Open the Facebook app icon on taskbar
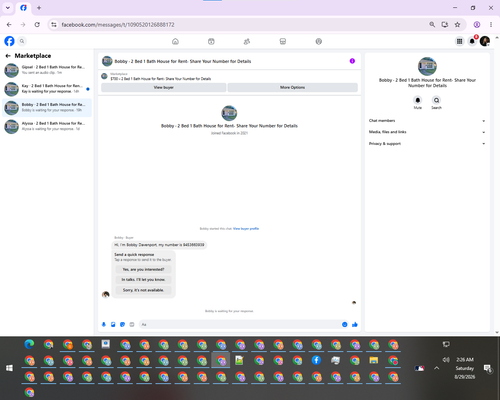Screen dimensions: 500x400 point(316,360)
